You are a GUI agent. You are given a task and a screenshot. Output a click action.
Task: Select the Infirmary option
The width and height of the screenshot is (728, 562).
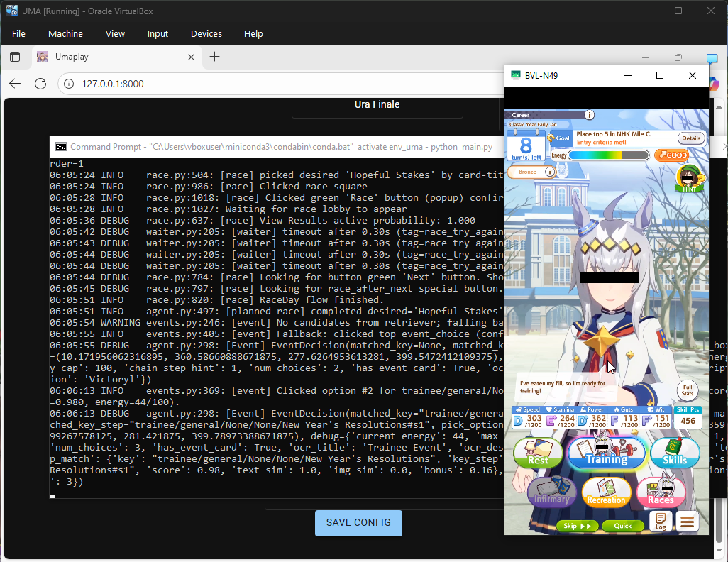pos(551,492)
